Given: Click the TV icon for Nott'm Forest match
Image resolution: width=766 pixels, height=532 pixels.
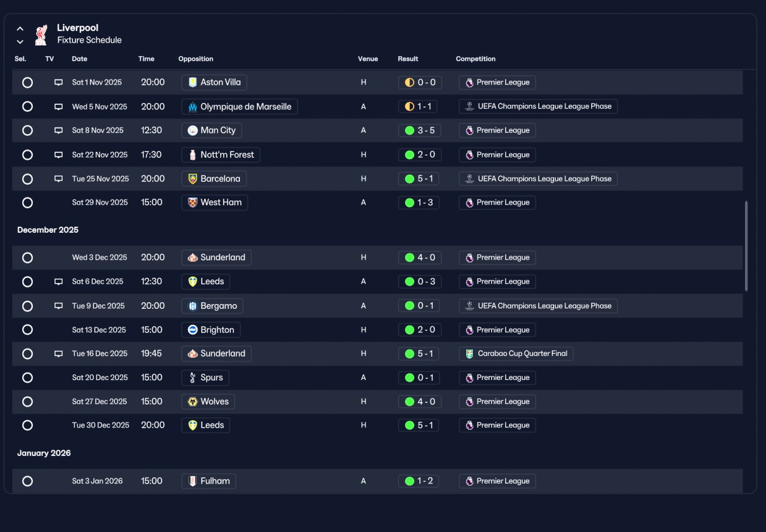Looking at the screenshot, I should (59, 155).
